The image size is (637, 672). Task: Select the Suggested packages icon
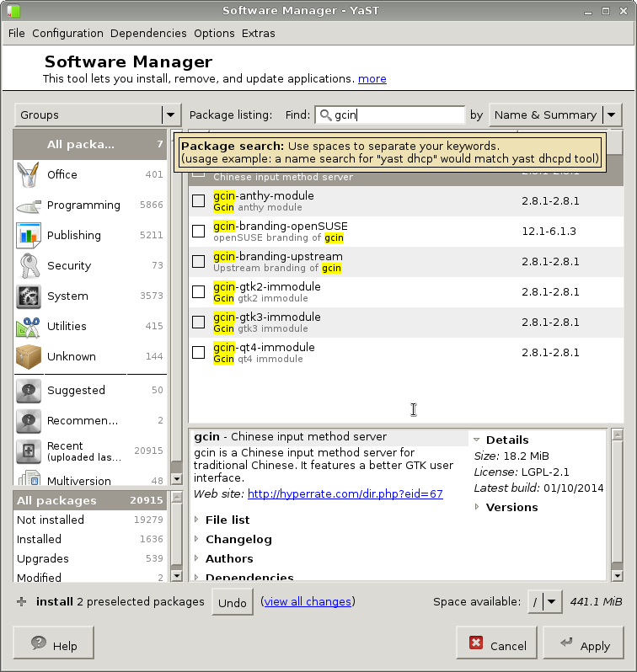29,391
